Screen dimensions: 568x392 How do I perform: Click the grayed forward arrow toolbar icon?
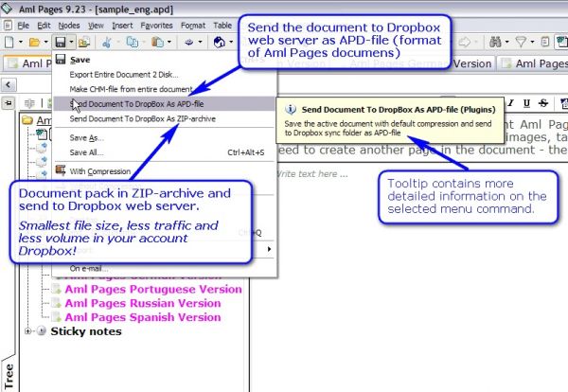pos(465,42)
